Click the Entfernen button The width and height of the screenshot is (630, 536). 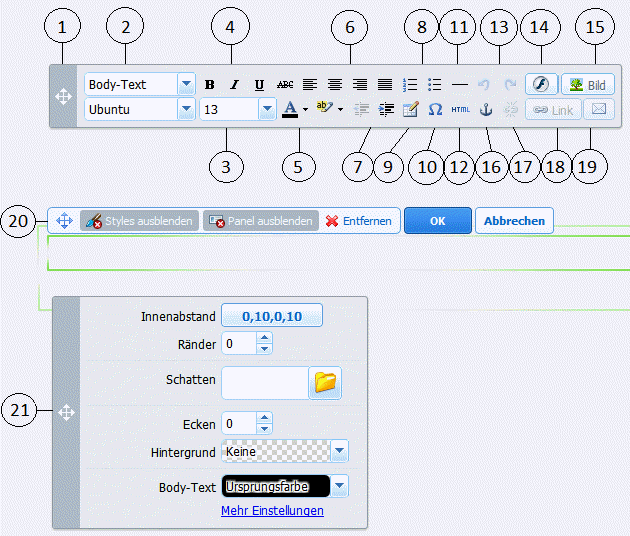pos(358,221)
